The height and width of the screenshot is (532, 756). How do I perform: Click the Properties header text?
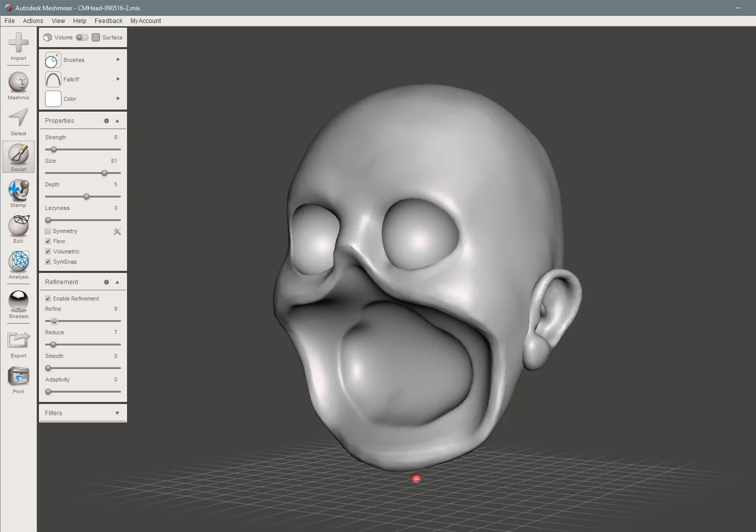pyautogui.click(x=59, y=121)
